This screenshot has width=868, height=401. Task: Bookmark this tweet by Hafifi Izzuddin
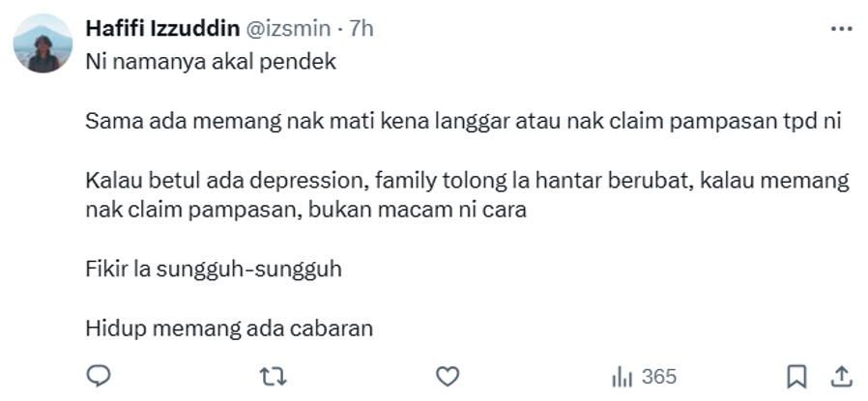tap(796, 377)
